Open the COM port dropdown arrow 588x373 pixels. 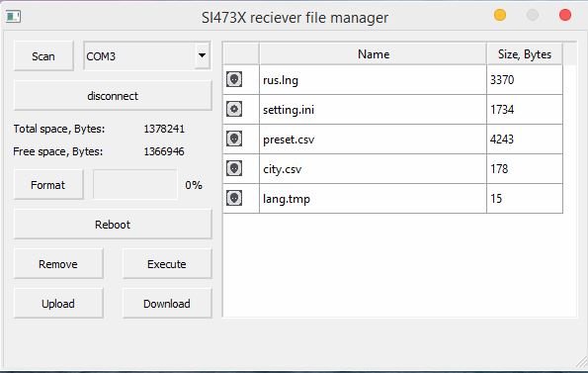[x=203, y=55]
